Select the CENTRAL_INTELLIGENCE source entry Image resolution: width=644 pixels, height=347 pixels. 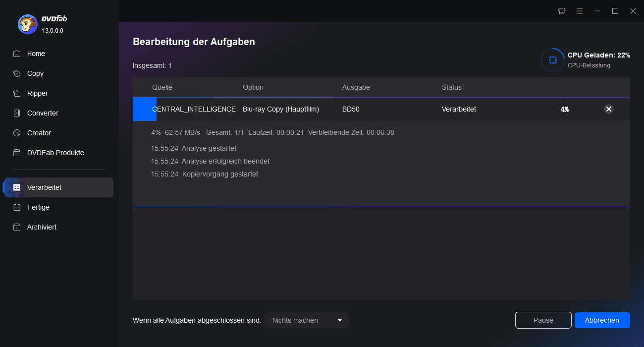(x=194, y=109)
